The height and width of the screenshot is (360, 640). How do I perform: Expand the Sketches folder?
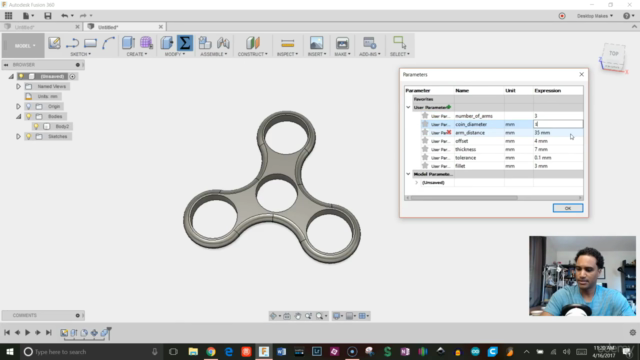coord(18,136)
